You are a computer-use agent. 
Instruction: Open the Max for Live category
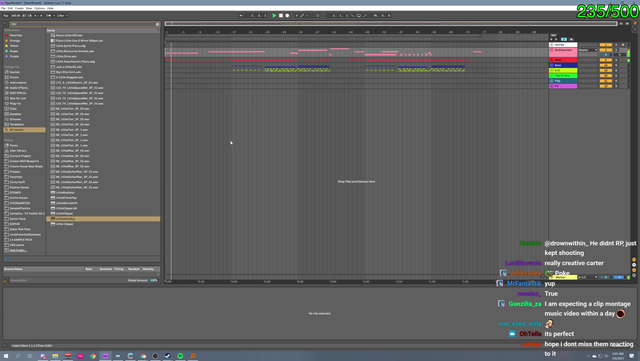(x=18, y=98)
